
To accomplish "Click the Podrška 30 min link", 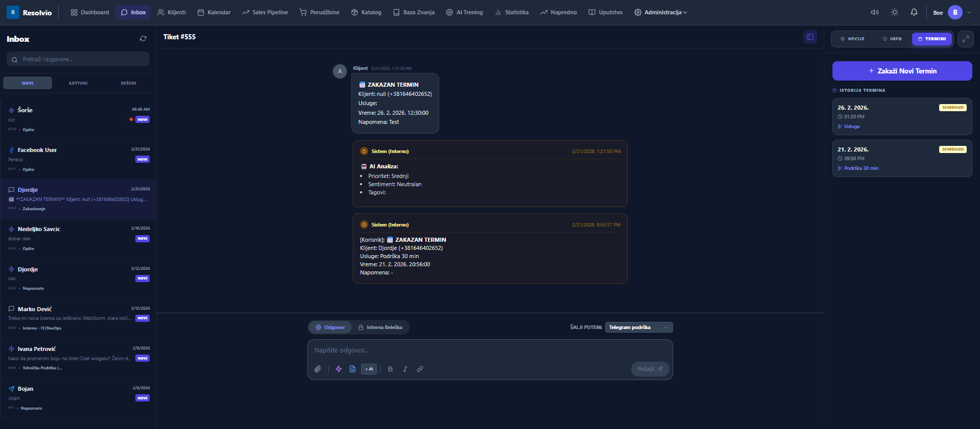I will [862, 168].
